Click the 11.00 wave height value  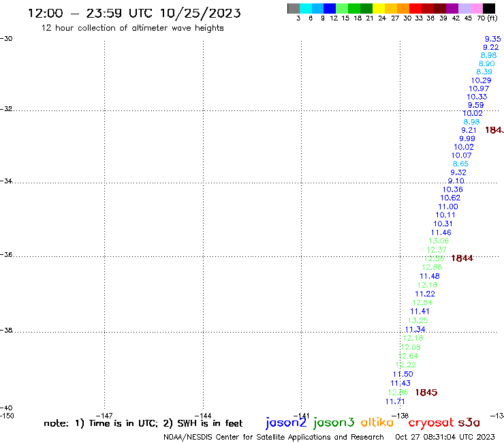[448, 207]
